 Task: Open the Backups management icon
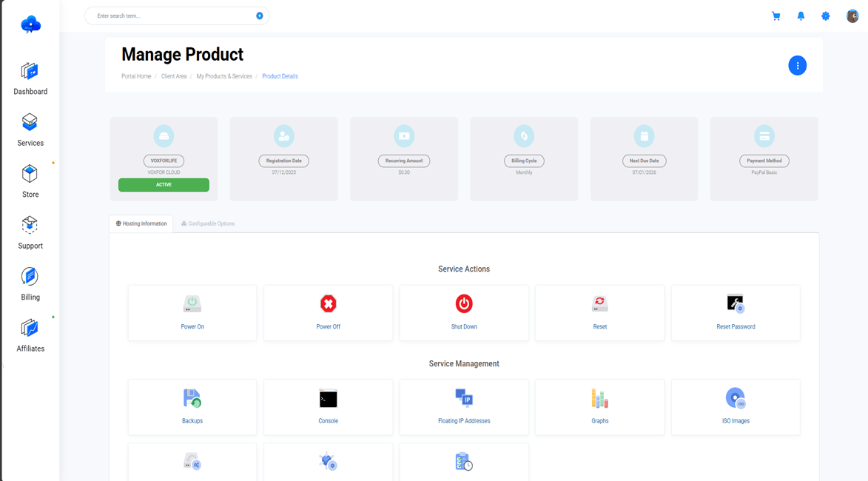192,399
